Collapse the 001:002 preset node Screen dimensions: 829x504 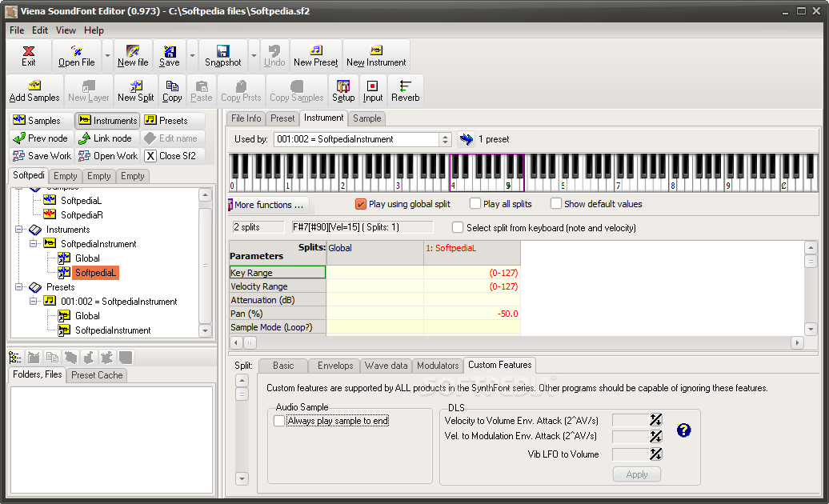pyautogui.click(x=34, y=301)
